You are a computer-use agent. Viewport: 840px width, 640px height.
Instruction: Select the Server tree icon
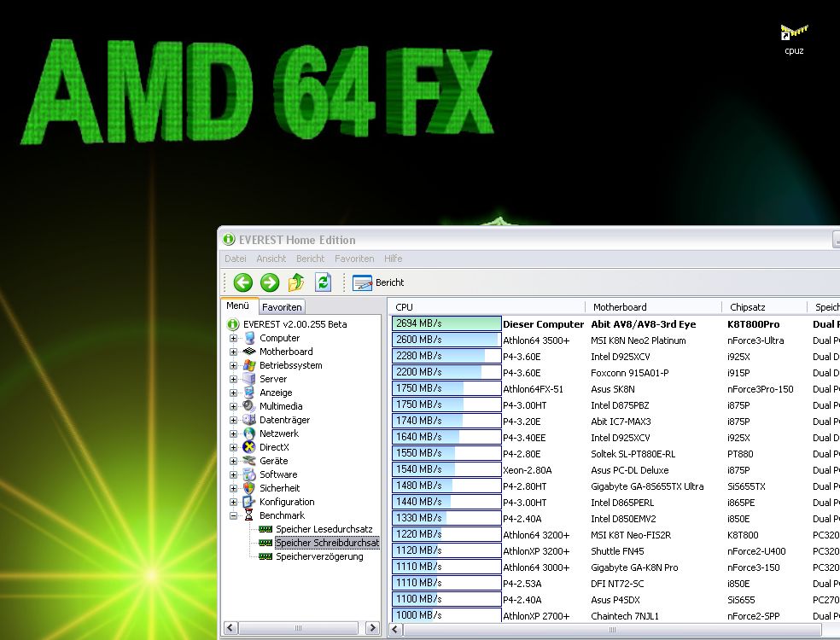pos(249,379)
